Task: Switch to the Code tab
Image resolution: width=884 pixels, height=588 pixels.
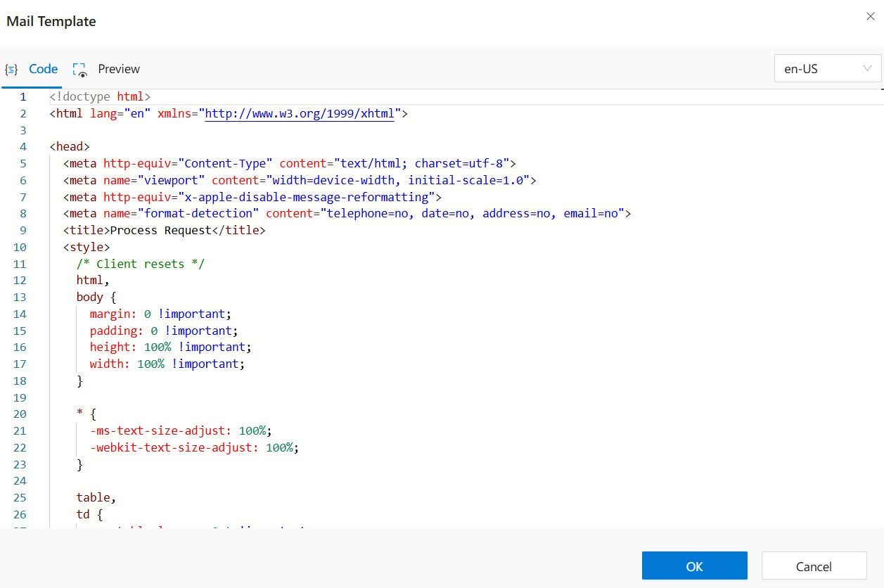Action: pyautogui.click(x=32, y=69)
